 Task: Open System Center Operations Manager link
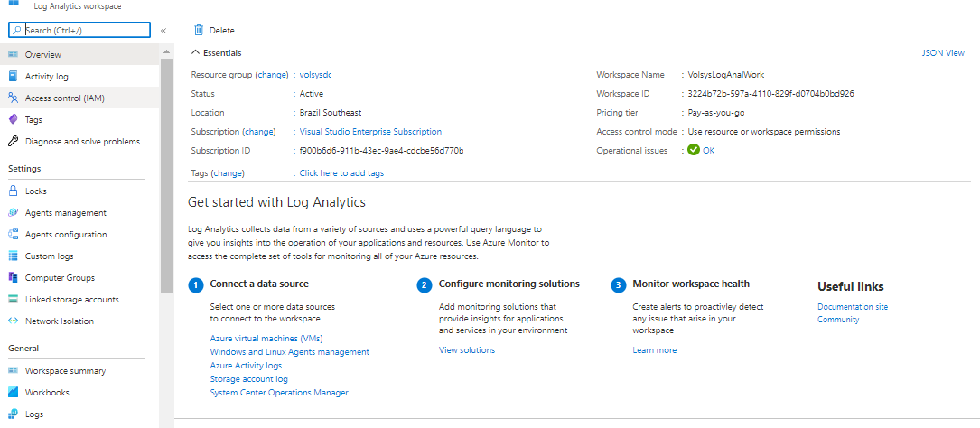coord(279,393)
